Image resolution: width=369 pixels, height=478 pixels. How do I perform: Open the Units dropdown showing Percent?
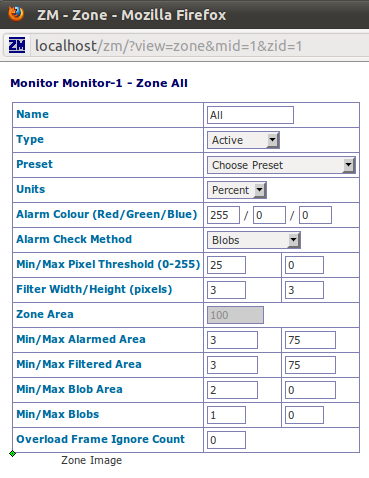[x=237, y=190]
